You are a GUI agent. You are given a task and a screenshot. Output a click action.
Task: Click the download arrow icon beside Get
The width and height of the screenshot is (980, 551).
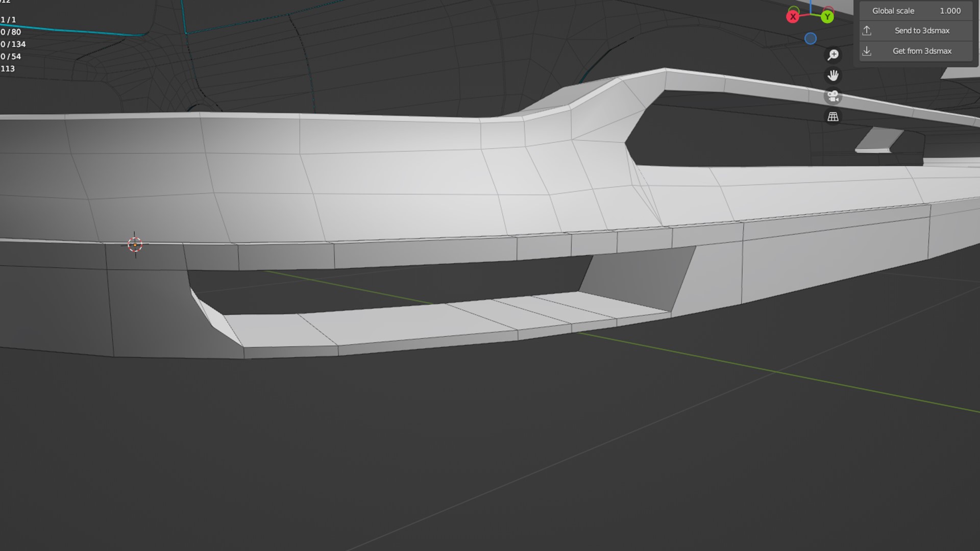point(867,51)
